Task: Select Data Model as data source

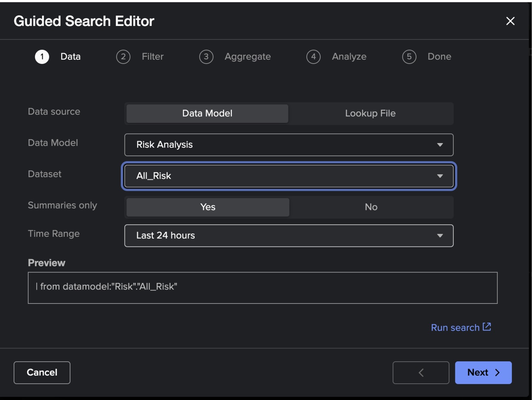Action: pos(207,114)
